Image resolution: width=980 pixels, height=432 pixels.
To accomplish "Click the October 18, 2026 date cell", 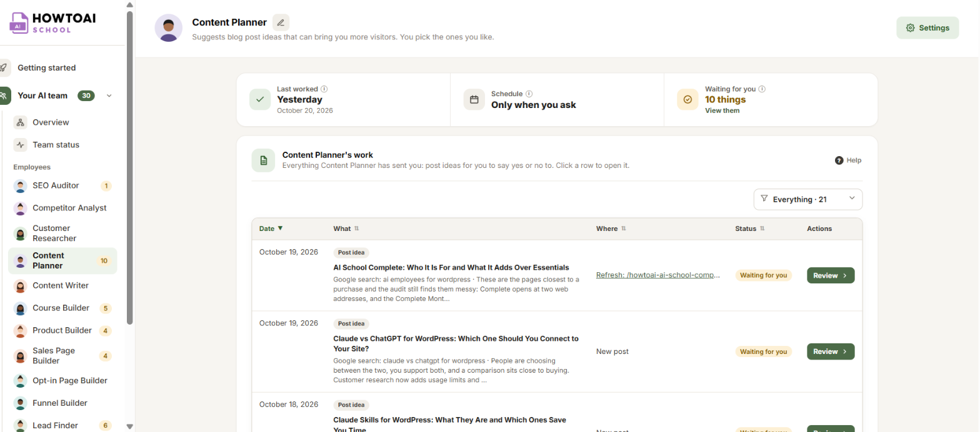I will 289,405.
